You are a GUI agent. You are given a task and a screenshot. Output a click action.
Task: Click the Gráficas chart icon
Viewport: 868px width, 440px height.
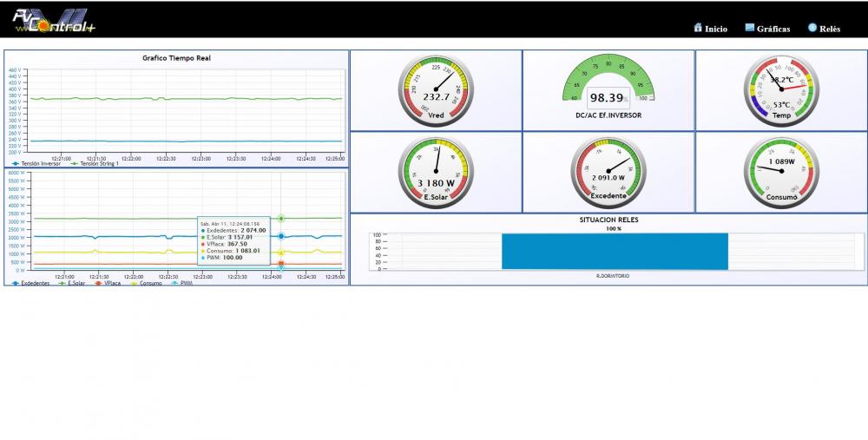(x=750, y=28)
